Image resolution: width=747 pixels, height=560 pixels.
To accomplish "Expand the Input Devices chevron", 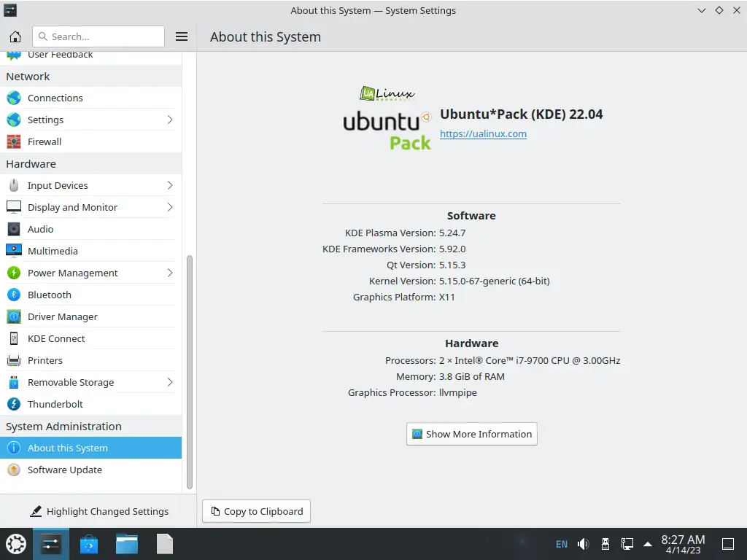I will (x=170, y=185).
